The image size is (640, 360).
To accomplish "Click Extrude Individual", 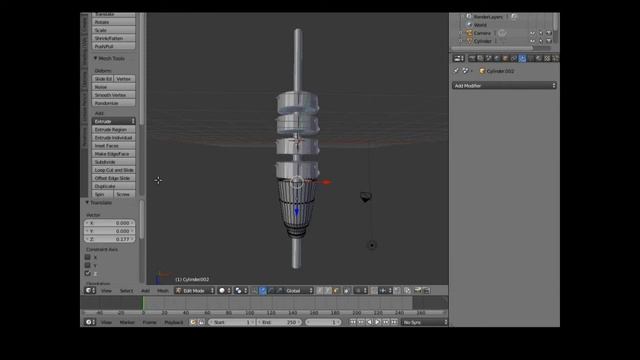I will [113, 138].
